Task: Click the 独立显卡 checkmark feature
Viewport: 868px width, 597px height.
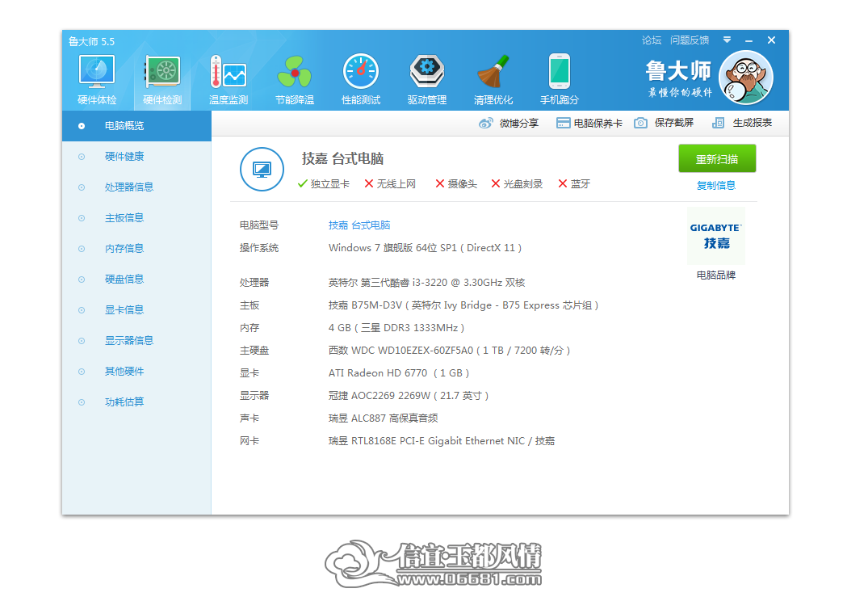Action: click(323, 184)
